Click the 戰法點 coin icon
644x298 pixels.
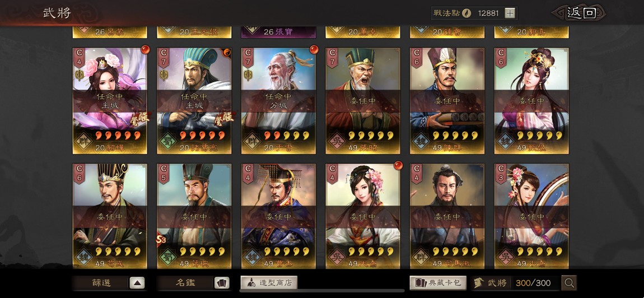tap(466, 13)
